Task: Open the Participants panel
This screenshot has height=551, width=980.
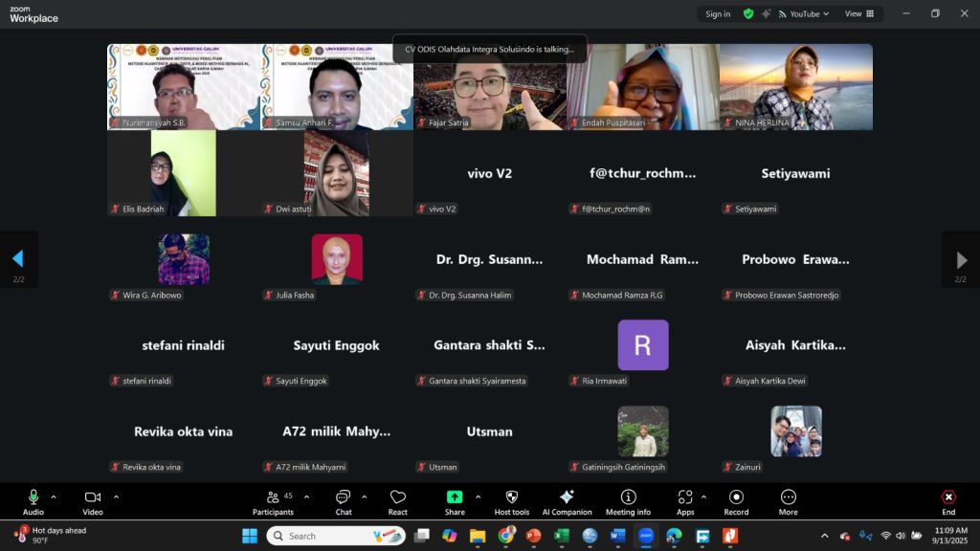Action: [273, 501]
